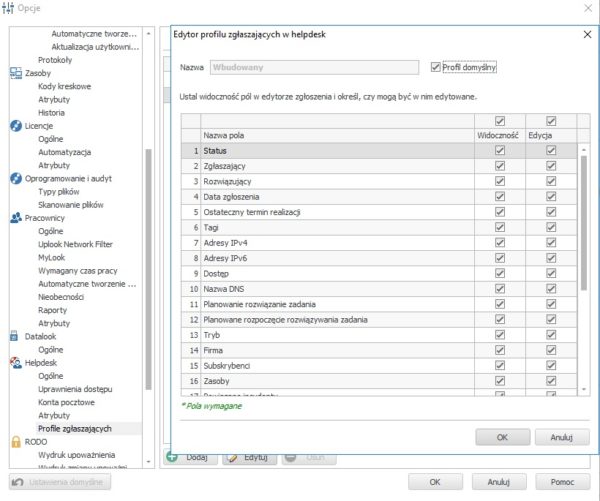Select Historia under Zasoby

click(51, 113)
